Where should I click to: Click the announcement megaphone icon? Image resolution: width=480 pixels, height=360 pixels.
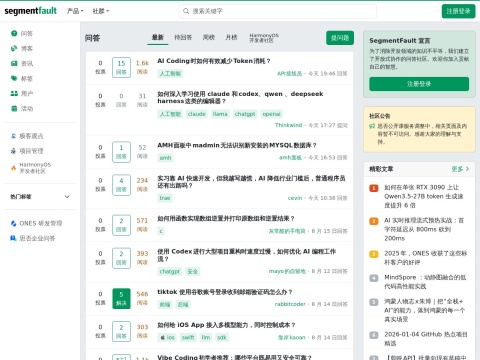coord(372,126)
